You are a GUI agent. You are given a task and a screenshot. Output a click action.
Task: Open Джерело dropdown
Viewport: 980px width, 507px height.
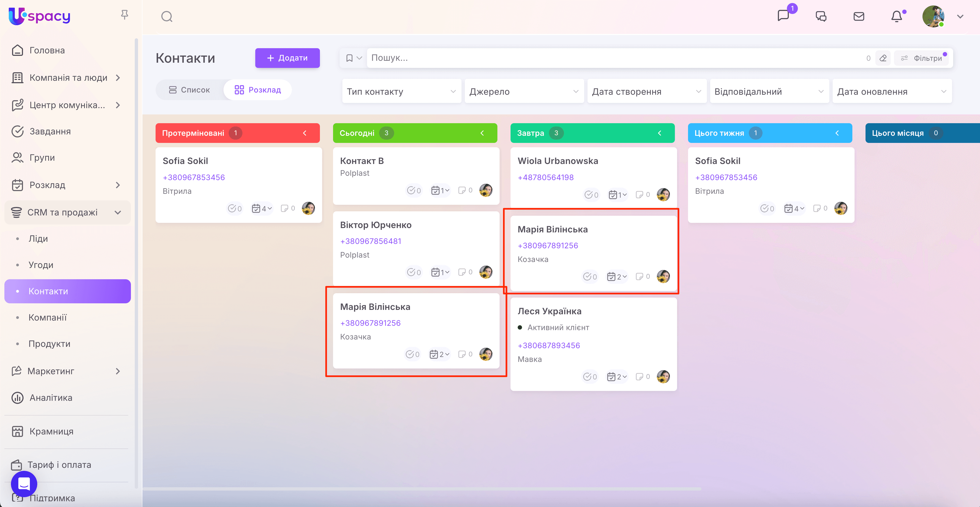tap(524, 91)
